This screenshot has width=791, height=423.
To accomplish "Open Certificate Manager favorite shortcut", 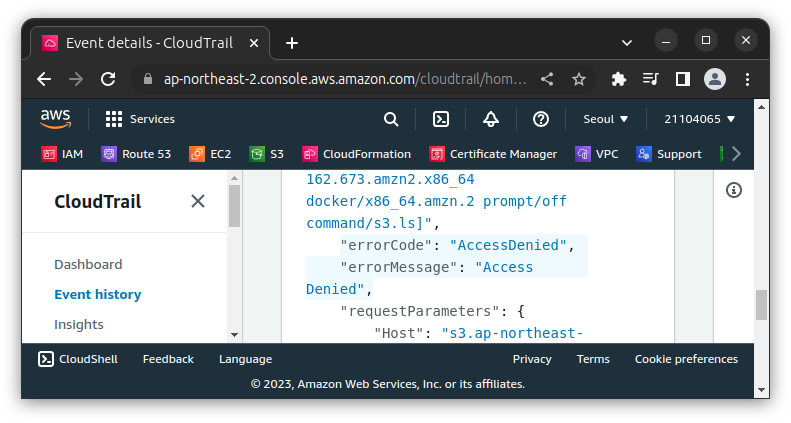I will point(493,154).
